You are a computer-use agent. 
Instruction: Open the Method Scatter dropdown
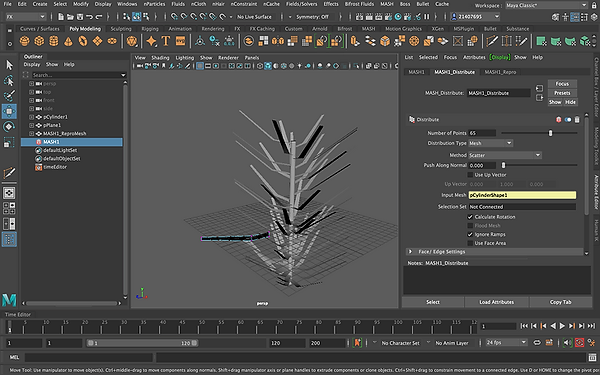(505, 155)
